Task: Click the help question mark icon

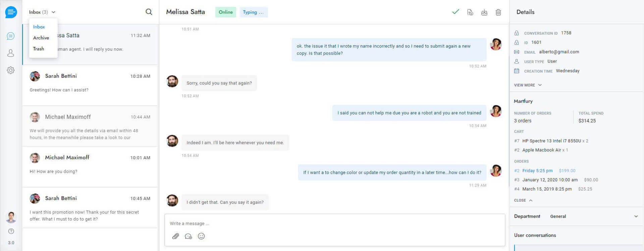Action: point(11,231)
